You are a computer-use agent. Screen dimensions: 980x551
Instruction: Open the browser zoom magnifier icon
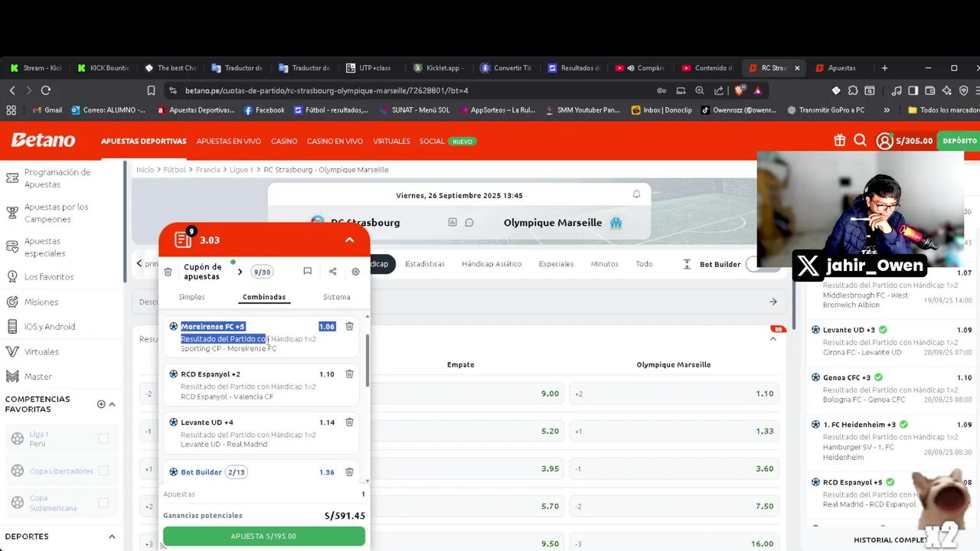click(x=700, y=90)
